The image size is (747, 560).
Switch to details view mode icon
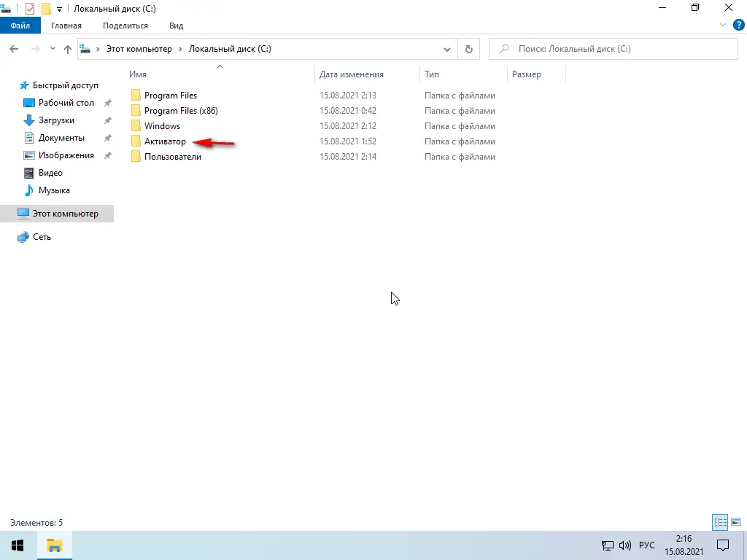720,522
